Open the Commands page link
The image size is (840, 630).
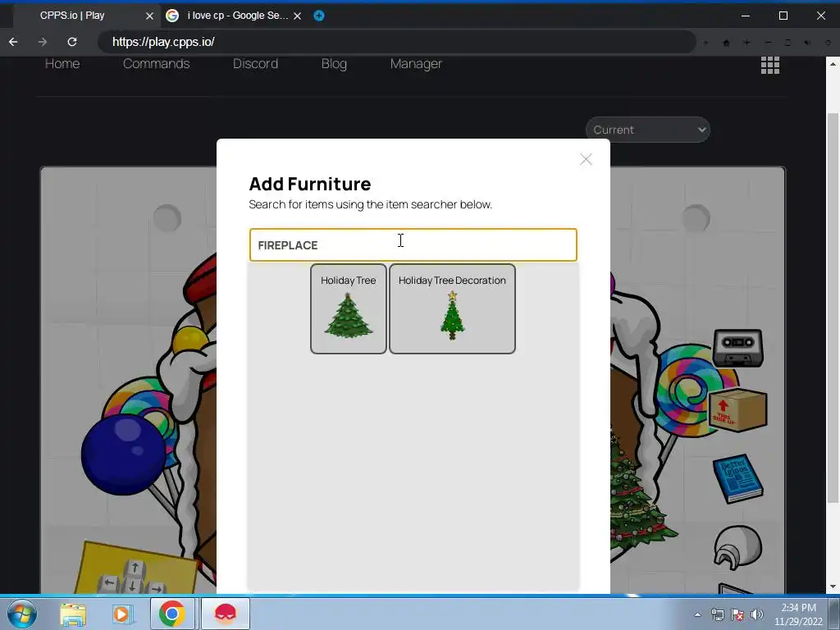click(x=157, y=64)
